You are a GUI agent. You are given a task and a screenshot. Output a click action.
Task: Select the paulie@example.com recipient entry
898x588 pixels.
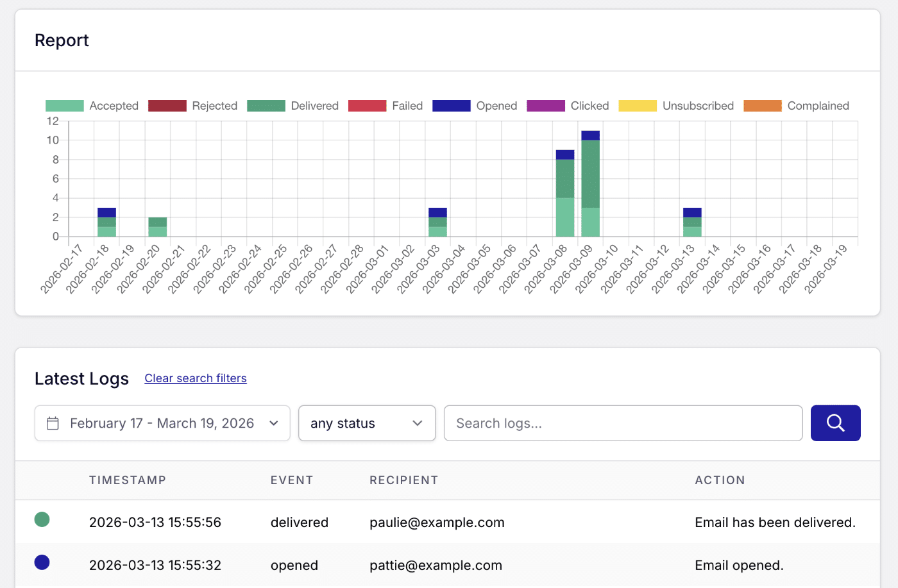pyautogui.click(x=437, y=523)
